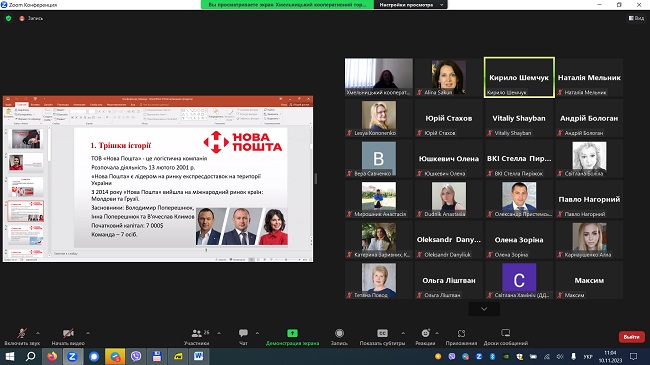Expand arrow next to Реакции
This screenshot has width=650, height=365.
pos(437,333)
